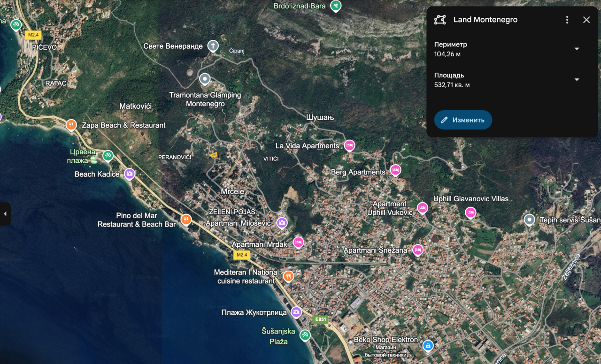Open the Pino del Mar restaurant marker

(186, 220)
